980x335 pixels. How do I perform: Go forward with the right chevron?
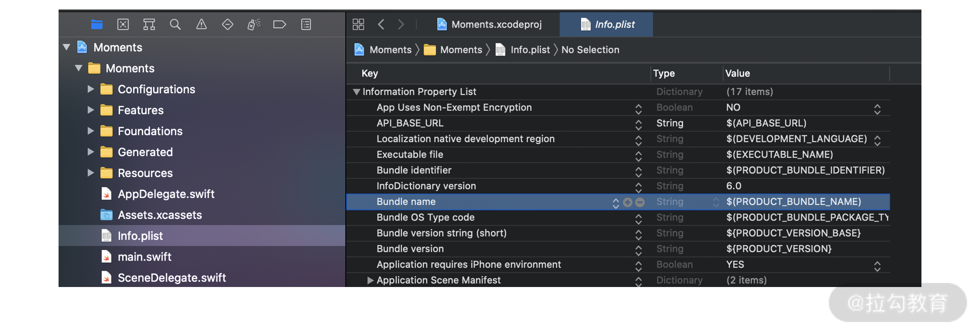401,24
